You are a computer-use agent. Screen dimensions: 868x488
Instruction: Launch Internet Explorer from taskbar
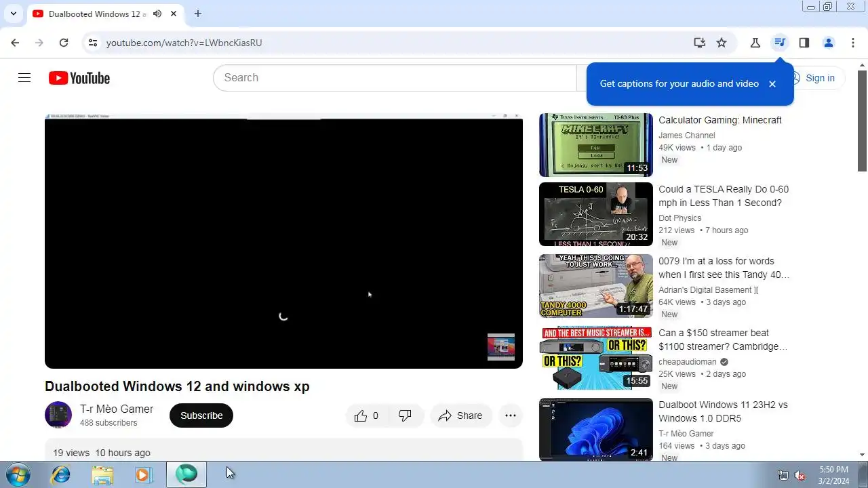coord(61,475)
